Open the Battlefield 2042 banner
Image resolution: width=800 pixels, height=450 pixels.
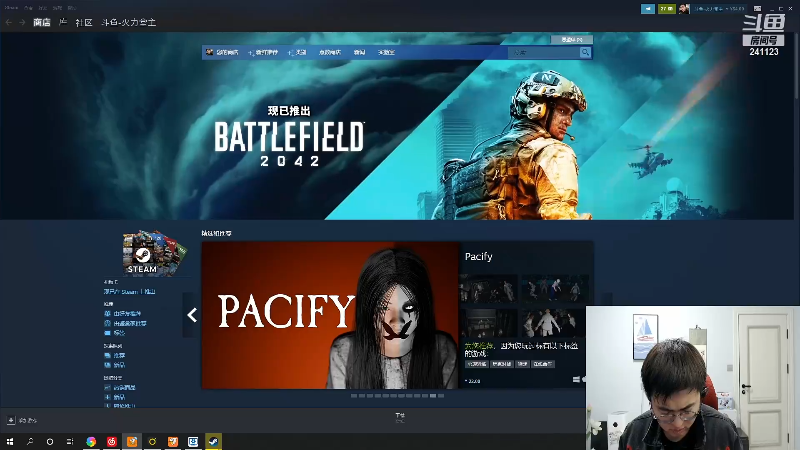(x=398, y=127)
